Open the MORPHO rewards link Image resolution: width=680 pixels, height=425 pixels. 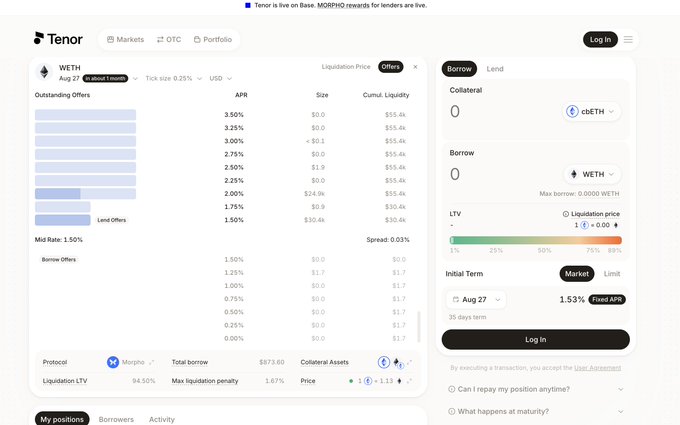(343, 5)
